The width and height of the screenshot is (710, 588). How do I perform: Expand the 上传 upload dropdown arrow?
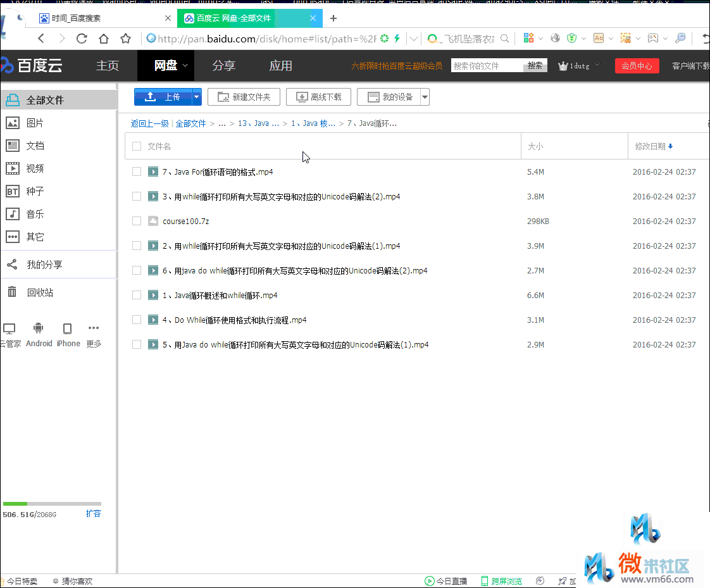[197, 97]
